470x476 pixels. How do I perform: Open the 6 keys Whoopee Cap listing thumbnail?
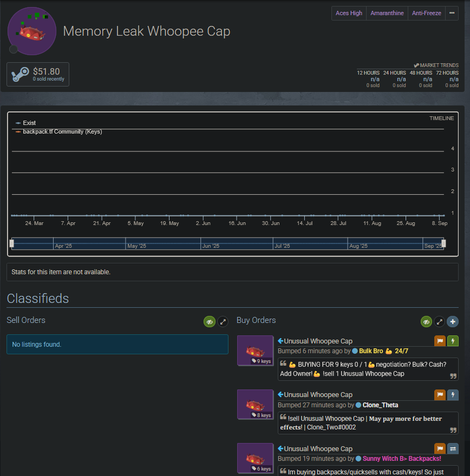click(x=255, y=458)
